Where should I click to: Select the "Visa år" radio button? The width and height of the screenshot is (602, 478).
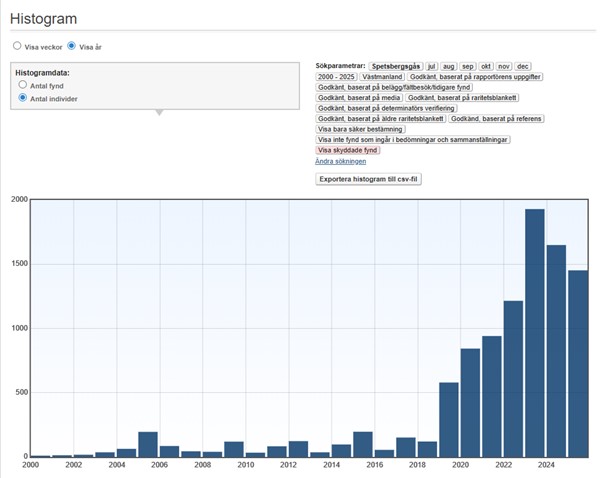(72, 46)
